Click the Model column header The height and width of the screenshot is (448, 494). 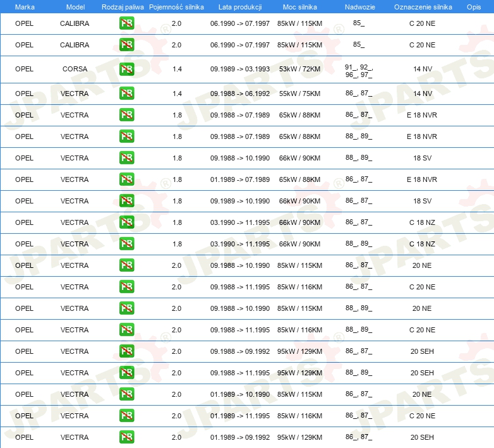[75, 7]
